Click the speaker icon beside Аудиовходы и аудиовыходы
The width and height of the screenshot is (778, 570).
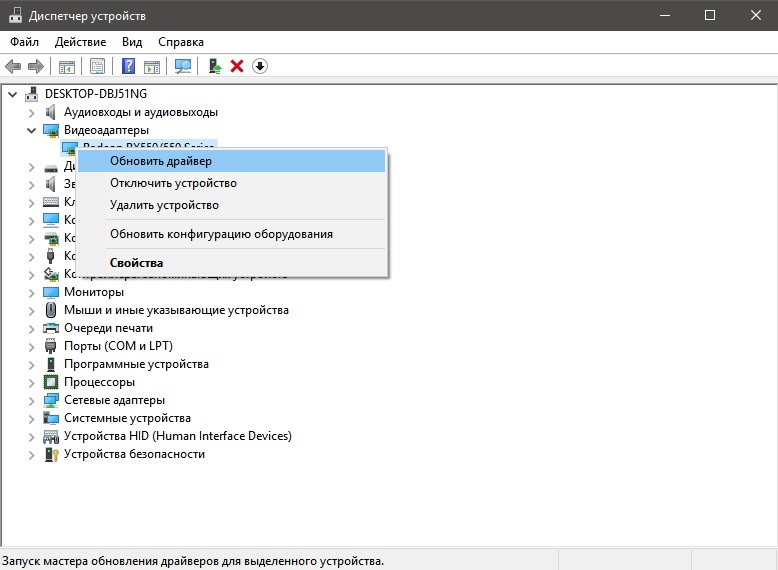[x=51, y=112]
